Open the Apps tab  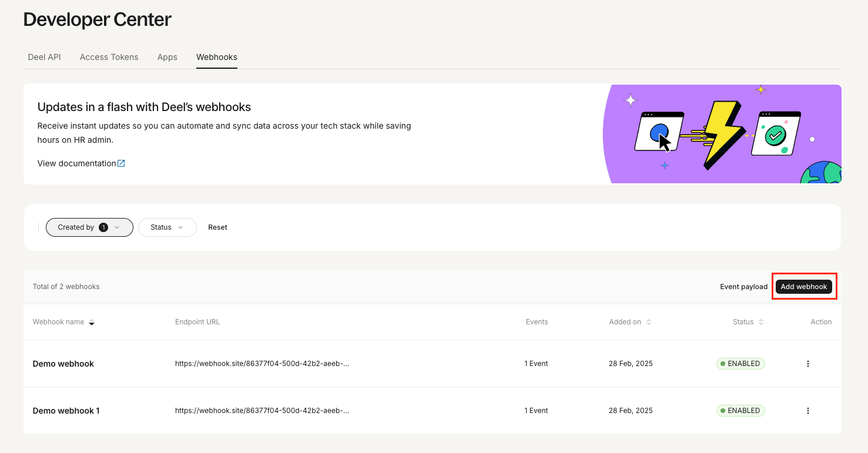tap(167, 57)
